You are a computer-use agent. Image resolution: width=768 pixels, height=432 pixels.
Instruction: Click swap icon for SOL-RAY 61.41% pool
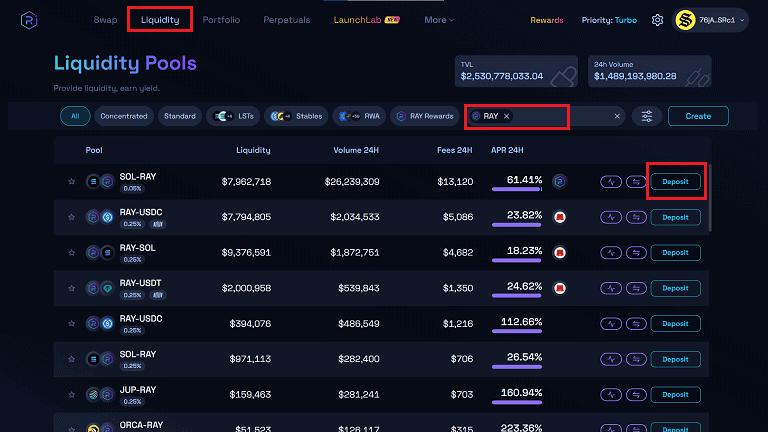[636, 182]
